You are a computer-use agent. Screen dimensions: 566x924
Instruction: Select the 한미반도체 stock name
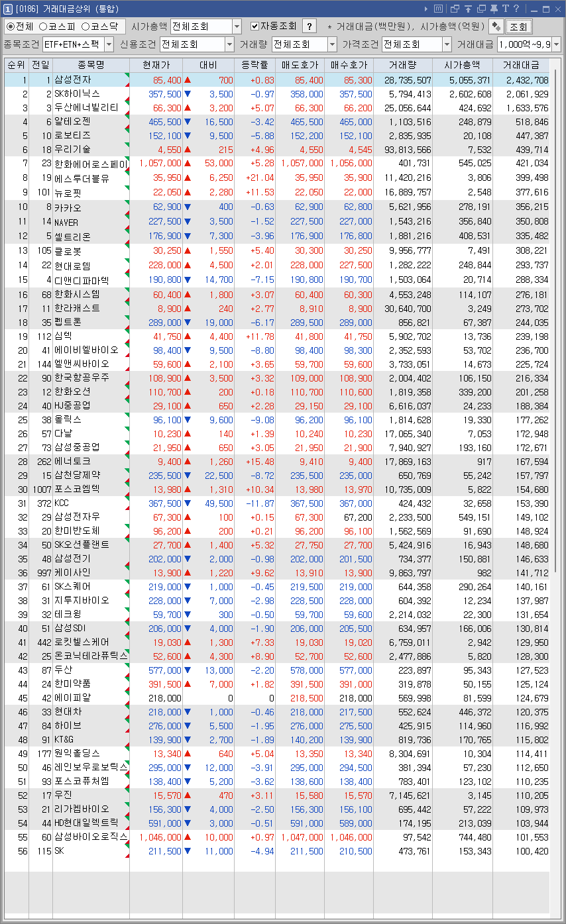(78, 531)
